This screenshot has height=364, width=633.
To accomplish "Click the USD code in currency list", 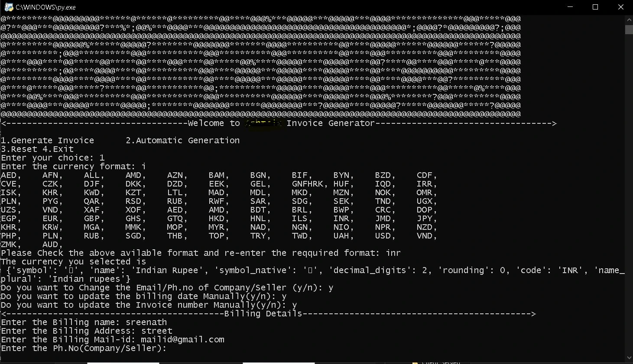I will point(383,236).
